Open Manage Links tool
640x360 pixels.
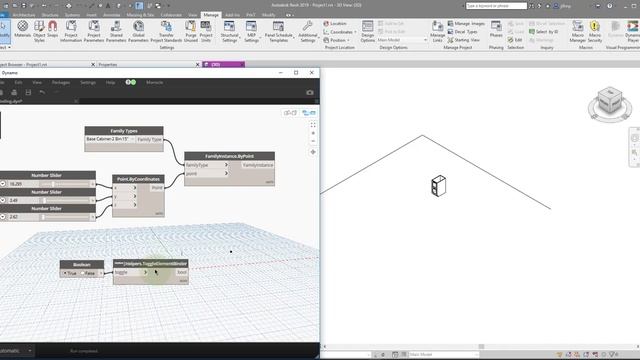[438, 31]
